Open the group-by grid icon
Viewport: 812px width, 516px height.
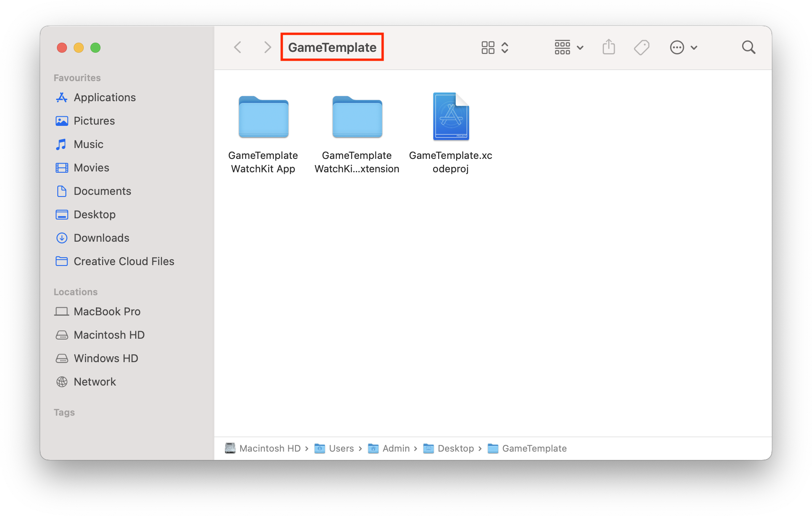[563, 48]
